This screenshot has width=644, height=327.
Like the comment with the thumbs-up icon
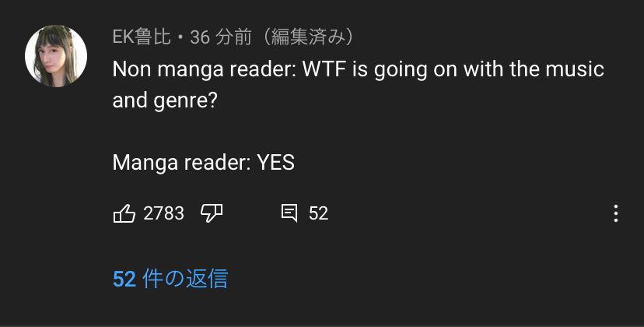[x=124, y=213]
